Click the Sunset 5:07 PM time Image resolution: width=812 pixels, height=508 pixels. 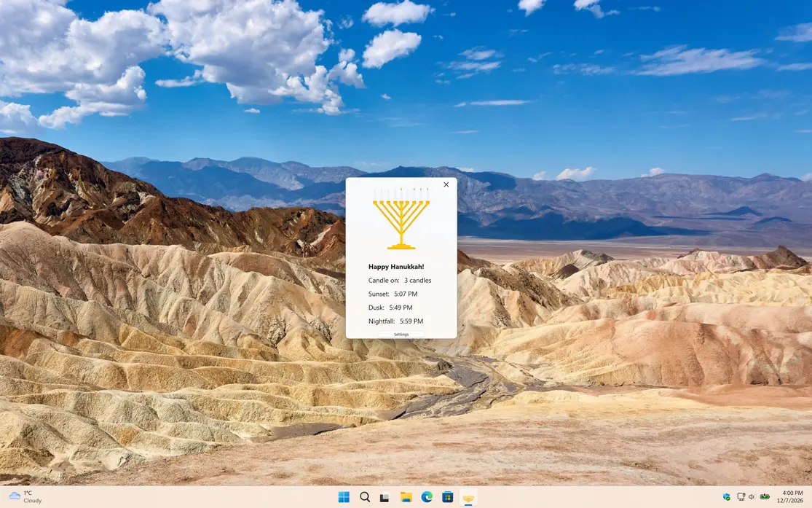pyautogui.click(x=406, y=294)
